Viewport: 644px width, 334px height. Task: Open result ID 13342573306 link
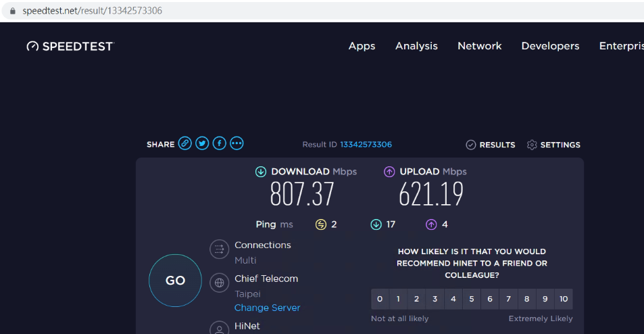tap(366, 145)
